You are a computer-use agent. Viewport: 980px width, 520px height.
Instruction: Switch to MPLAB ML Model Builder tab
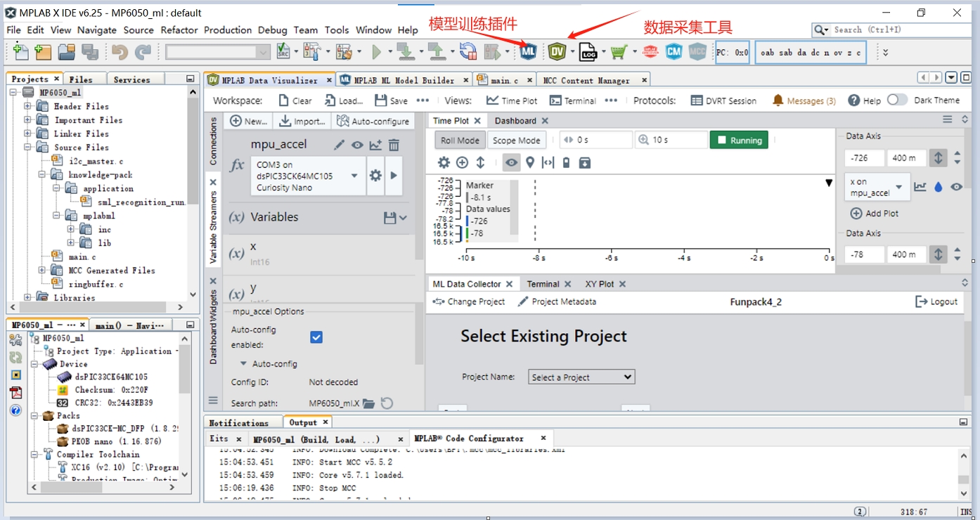pyautogui.click(x=404, y=80)
